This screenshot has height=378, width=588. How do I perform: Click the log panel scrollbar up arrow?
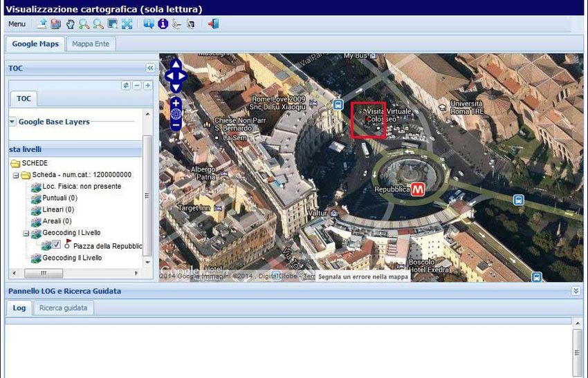[x=578, y=323]
